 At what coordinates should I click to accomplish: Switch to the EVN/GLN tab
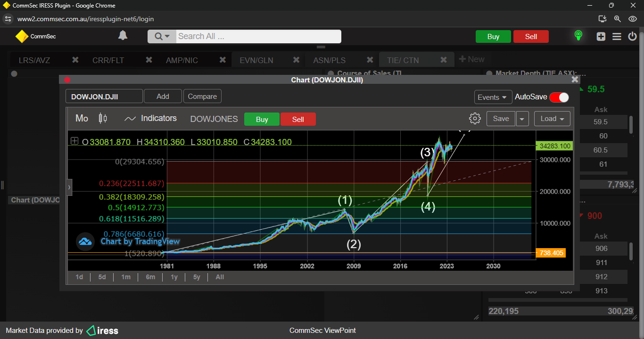(x=256, y=60)
